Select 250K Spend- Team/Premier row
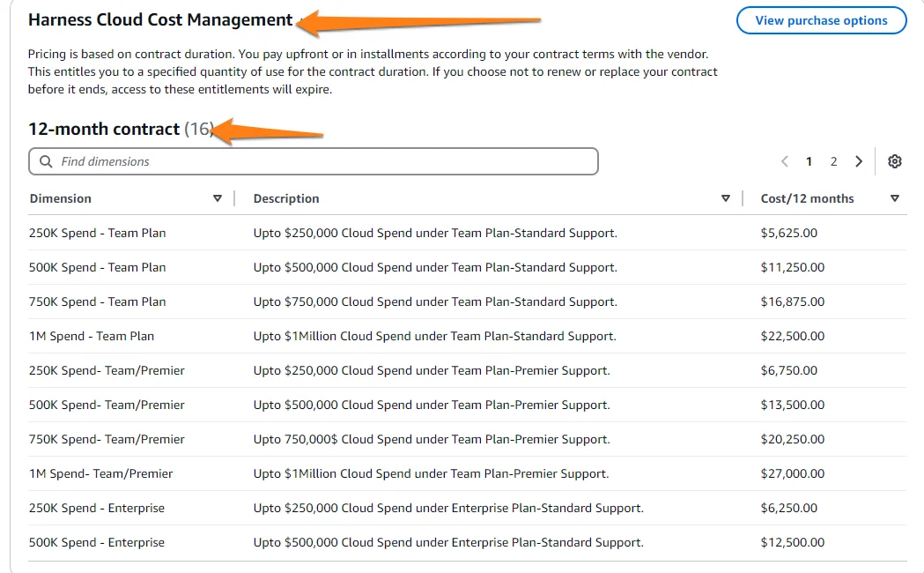 click(467, 370)
